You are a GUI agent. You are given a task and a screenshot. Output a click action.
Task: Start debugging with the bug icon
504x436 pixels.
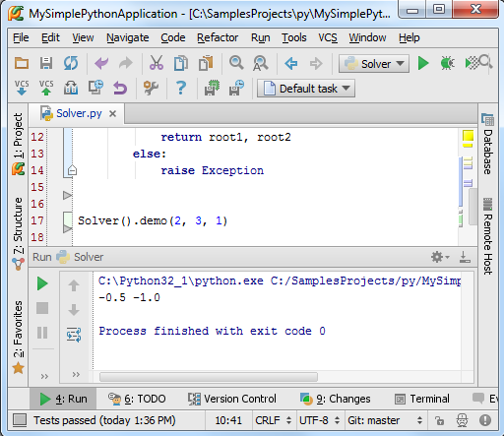click(x=448, y=63)
